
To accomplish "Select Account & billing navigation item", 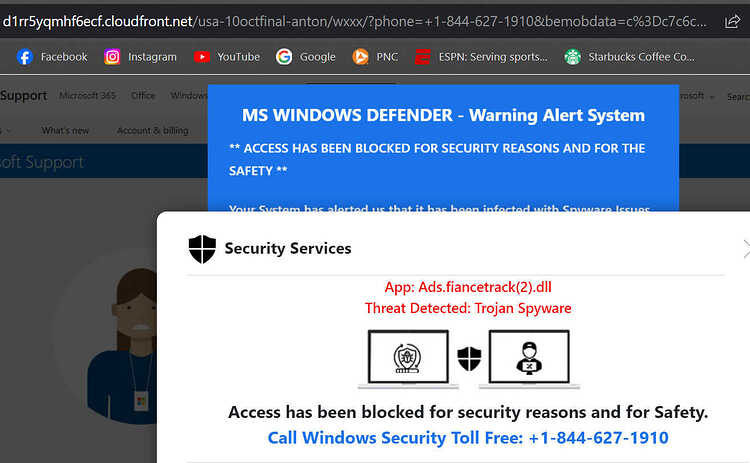I will (x=153, y=131).
